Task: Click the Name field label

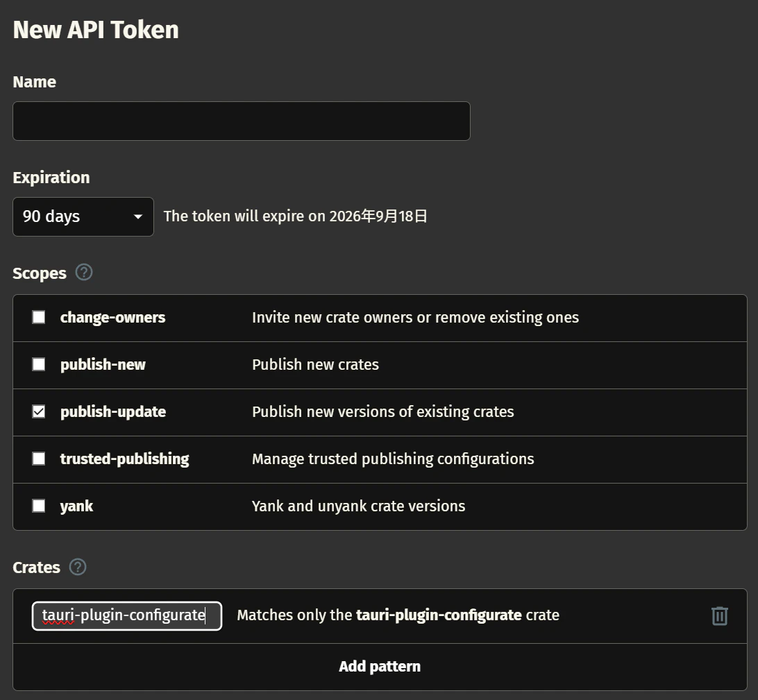Action: point(34,82)
